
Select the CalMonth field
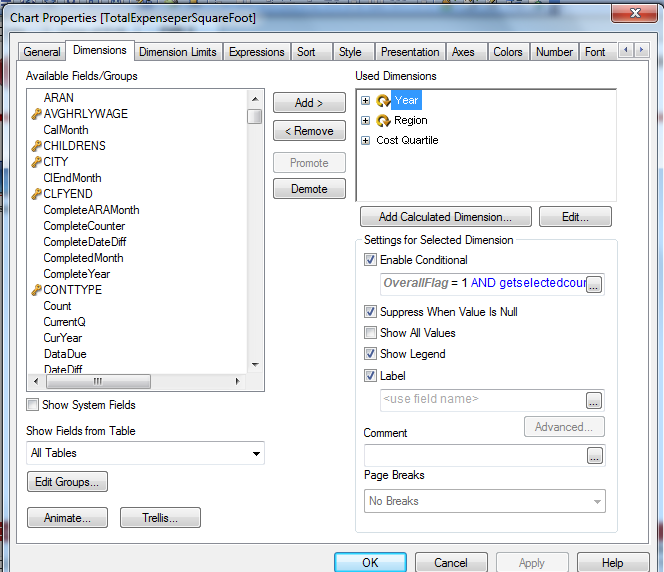66,130
